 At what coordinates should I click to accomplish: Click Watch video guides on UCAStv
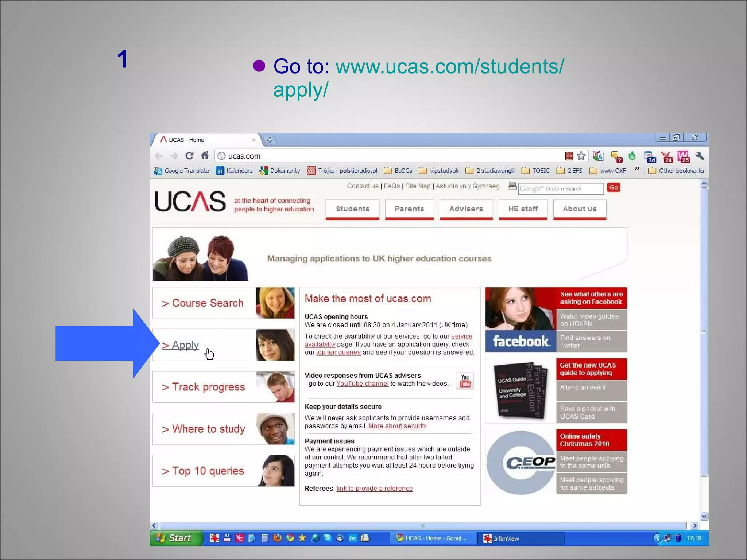pyautogui.click(x=592, y=320)
